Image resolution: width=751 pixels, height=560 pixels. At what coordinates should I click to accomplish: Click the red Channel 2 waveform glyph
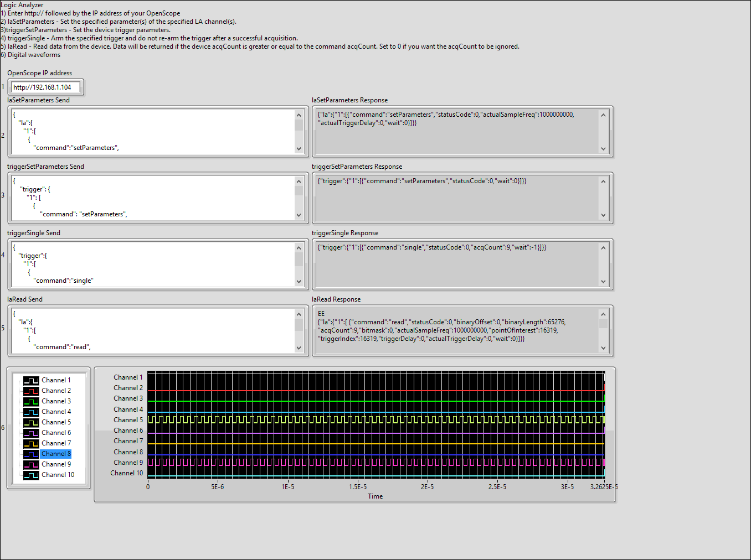[30, 390]
